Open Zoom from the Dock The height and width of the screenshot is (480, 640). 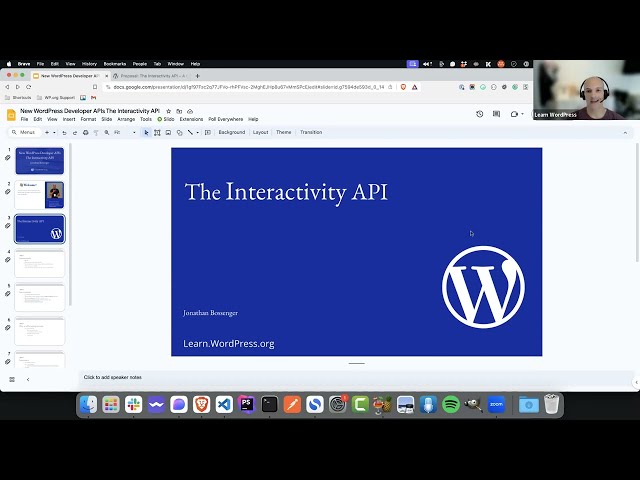[x=496, y=405]
